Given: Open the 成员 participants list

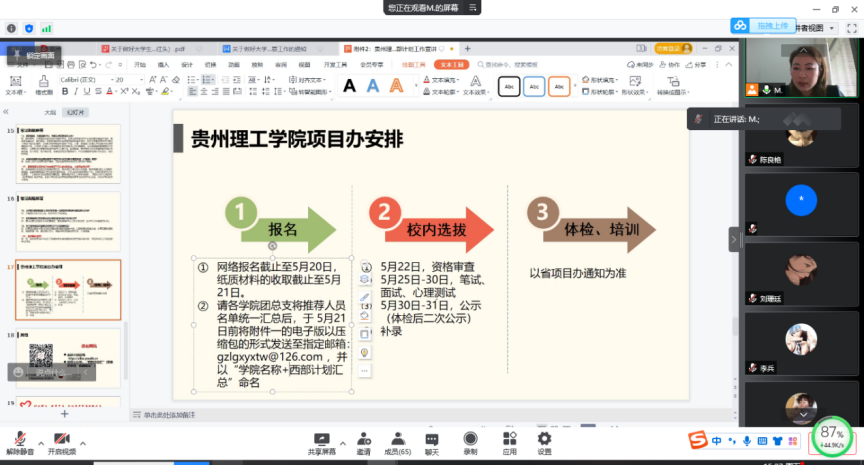Looking at the screenshot, I should [x=397, y=438].
